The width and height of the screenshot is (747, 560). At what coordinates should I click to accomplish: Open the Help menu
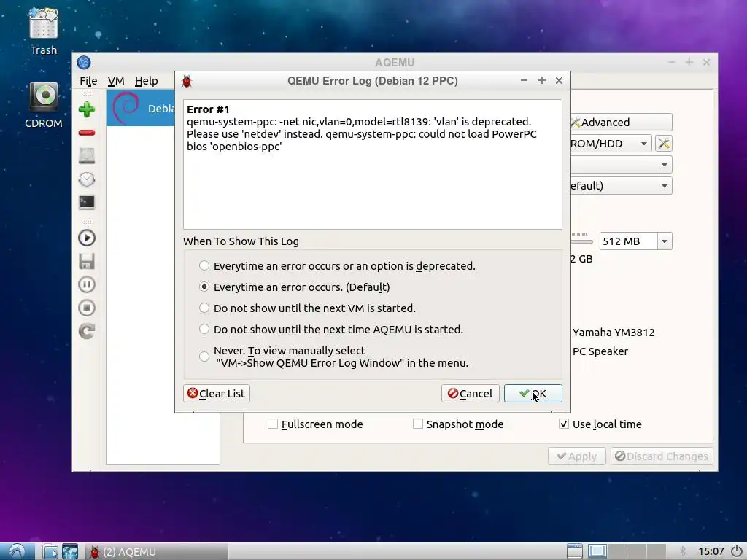click(x=146, y=81)
